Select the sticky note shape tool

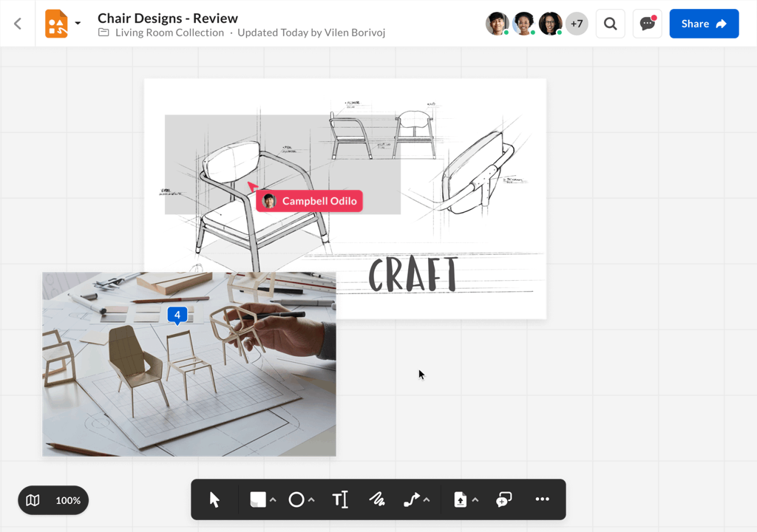[258, 499]
